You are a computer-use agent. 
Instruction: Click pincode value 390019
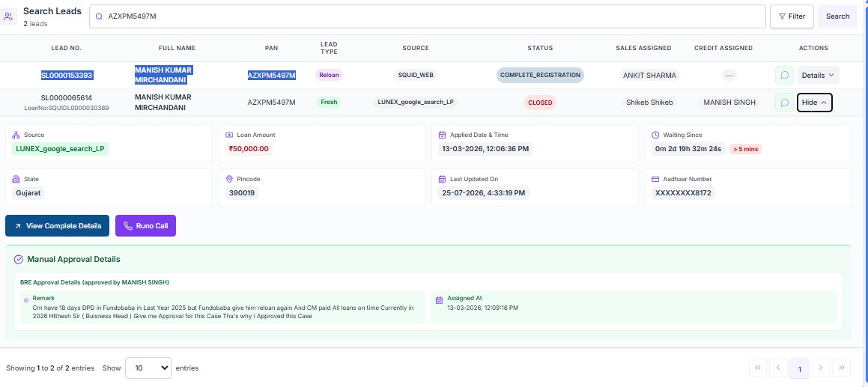coord(241,193)
